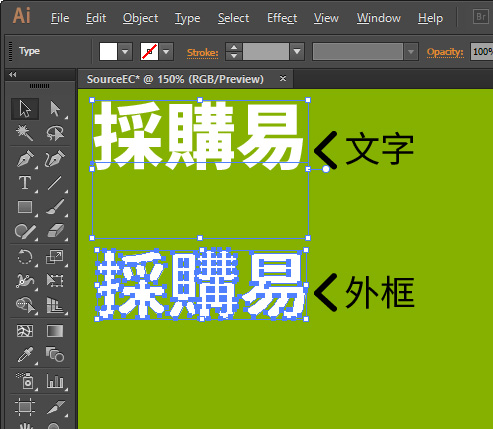
Task: Select the Direct Selection tool
Action: coord(55,109)
